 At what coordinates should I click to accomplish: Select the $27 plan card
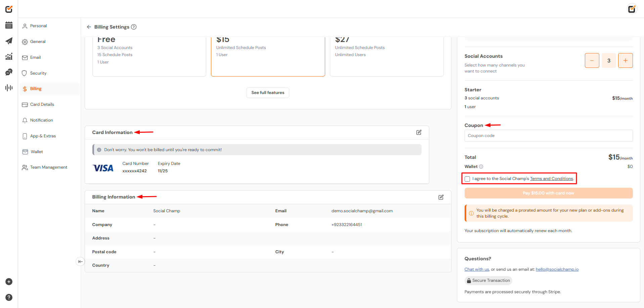click(387, 56)
